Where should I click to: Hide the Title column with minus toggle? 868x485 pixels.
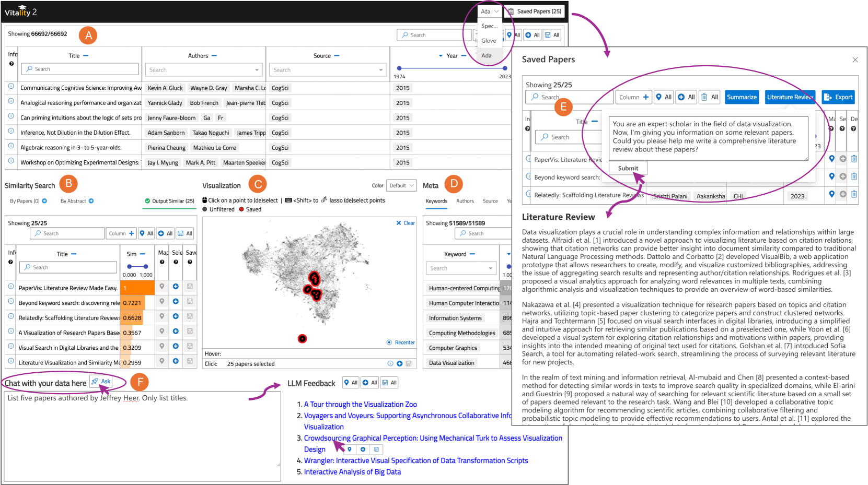[86, 55]
